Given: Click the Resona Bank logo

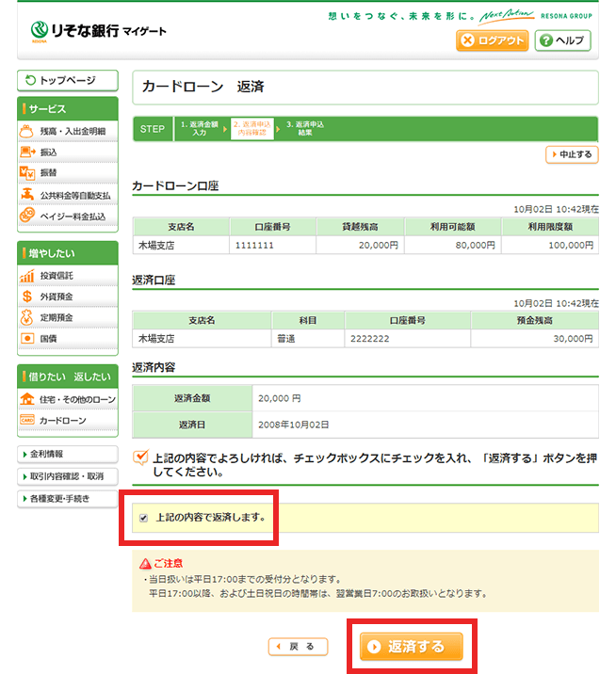Looking at the screenshot, I should (98, 31).
